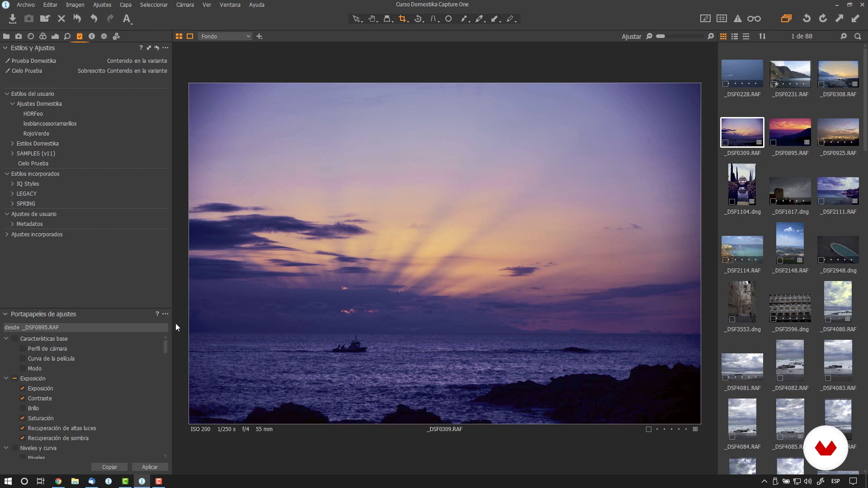Select the Crop tool
The width and height of the screenshot is (868, 488).
(x=403, y=19)
